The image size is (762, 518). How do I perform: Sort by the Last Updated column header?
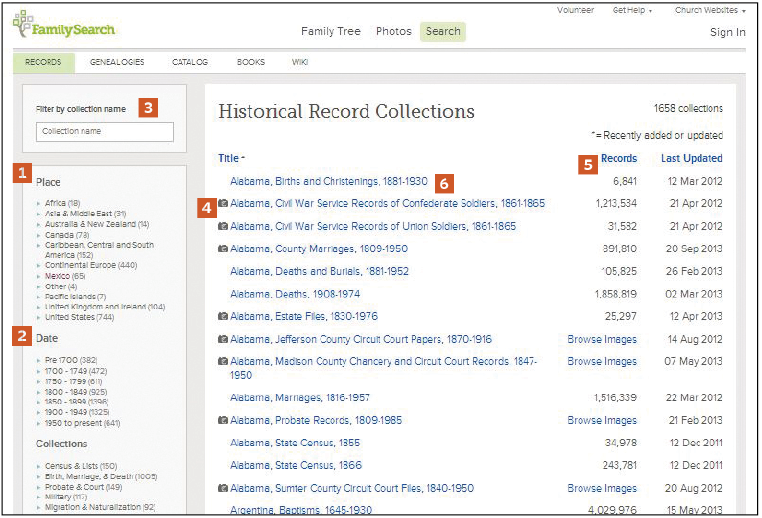(x=692, y=158)
